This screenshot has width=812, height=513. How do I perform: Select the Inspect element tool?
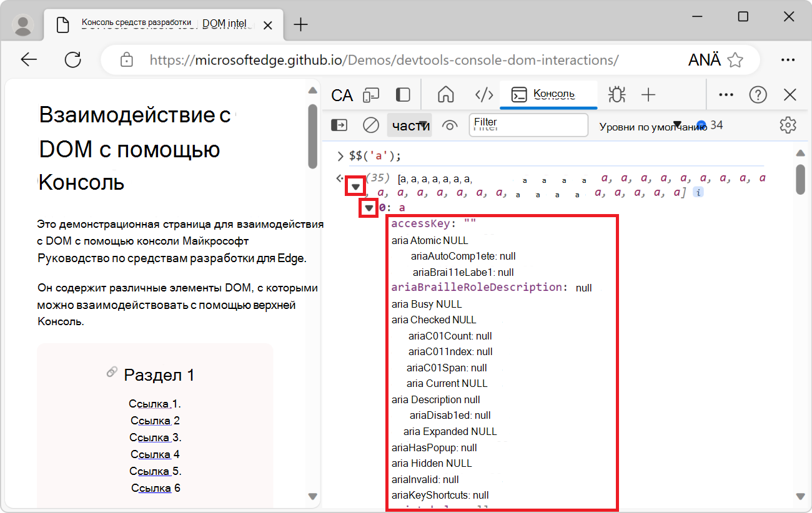click(341, 95)
